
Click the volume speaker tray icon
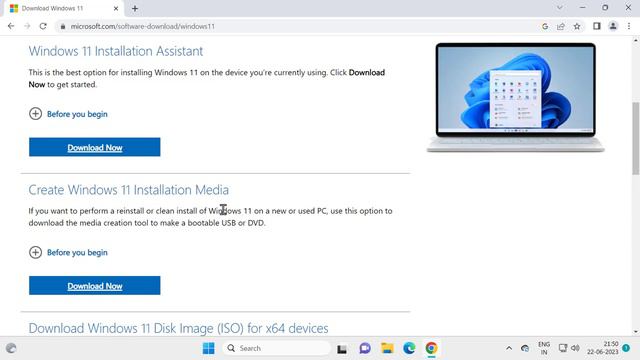coord(576,348)
